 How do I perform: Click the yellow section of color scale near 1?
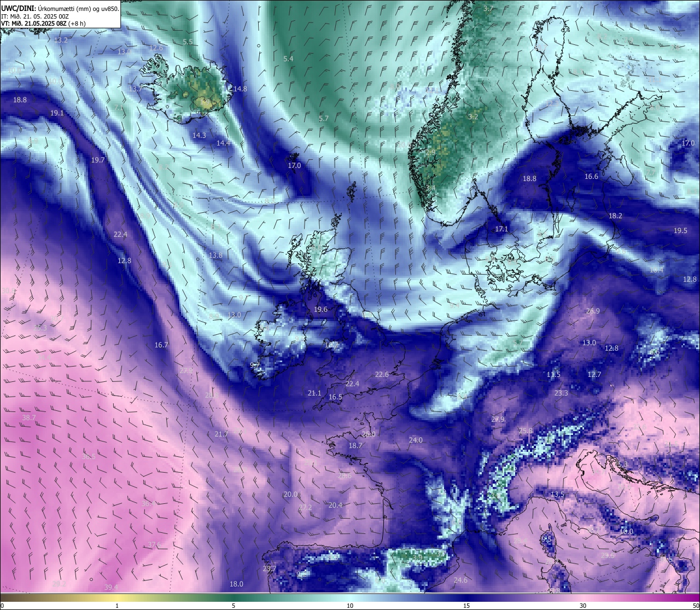[x=116, y=597]
